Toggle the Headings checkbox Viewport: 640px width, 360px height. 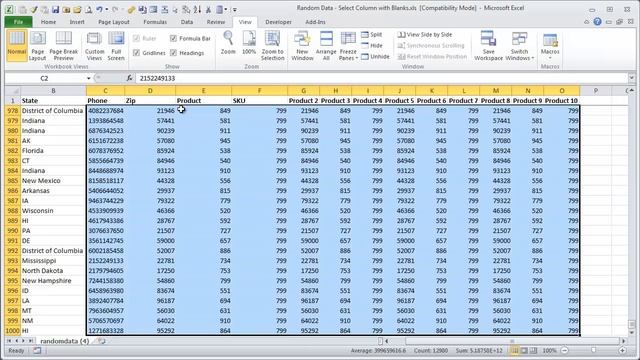(187, 53)
